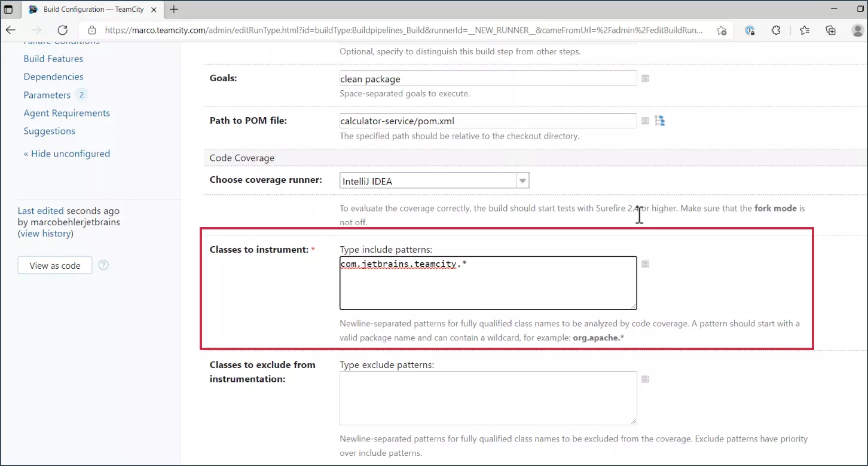868x466 pixels.
Task: Click inside the Goals text field
Action: click(x=487, y=79)
